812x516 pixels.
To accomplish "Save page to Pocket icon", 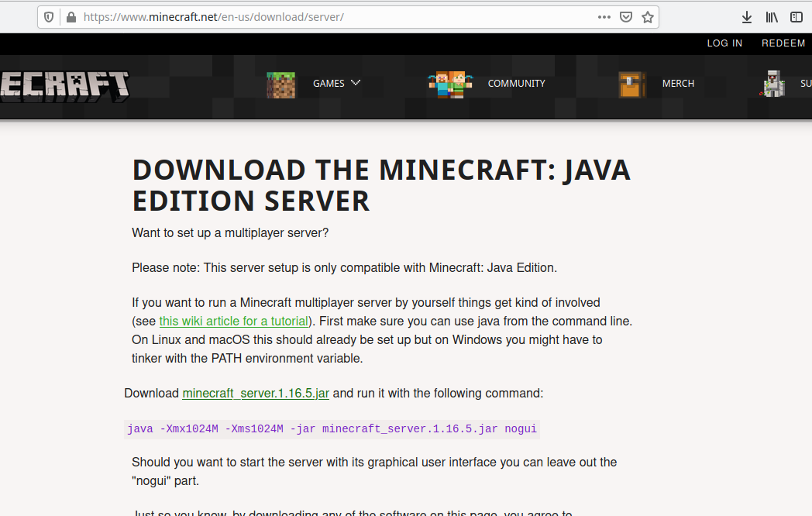I will [x=626, y=17].
